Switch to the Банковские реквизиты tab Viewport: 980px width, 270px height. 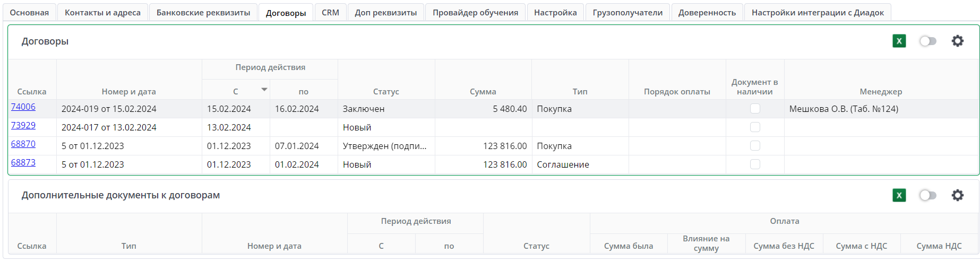click(x=203, y=13)
